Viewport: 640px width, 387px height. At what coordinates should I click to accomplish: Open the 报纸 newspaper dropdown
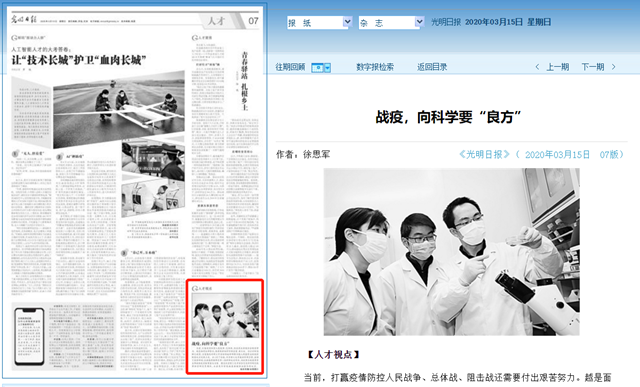[x=319, y=22]
